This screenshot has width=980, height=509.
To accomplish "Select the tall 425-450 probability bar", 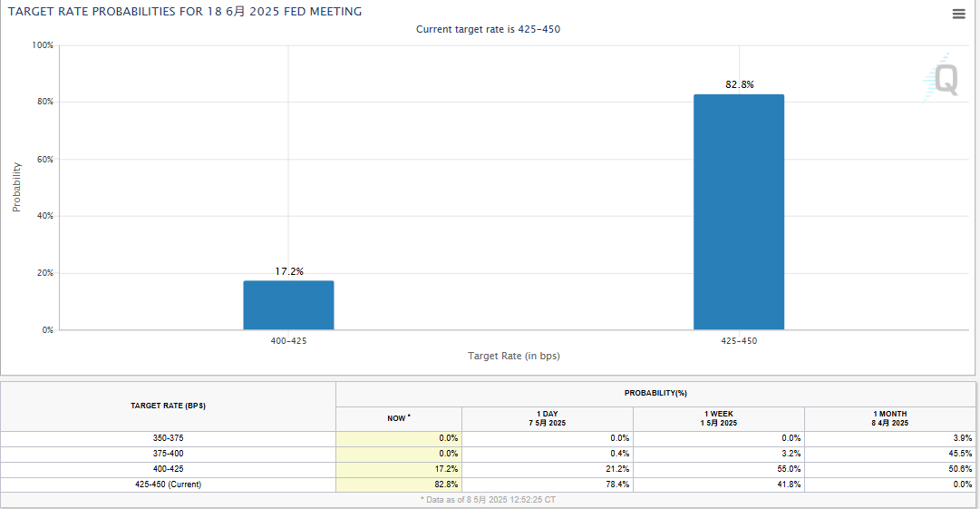I will 738,211.
